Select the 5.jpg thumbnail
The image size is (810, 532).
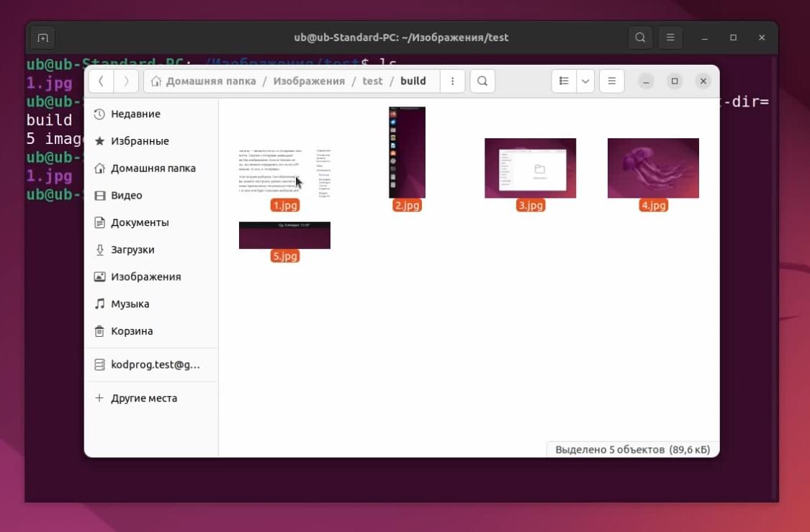click(284, 235)
